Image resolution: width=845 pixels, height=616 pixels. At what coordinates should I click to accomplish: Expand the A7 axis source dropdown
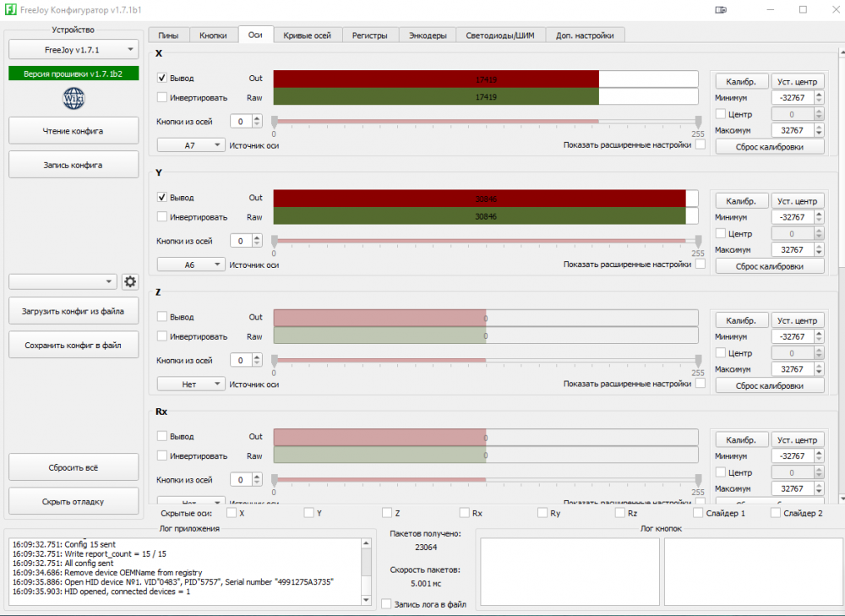coord(191,145)
